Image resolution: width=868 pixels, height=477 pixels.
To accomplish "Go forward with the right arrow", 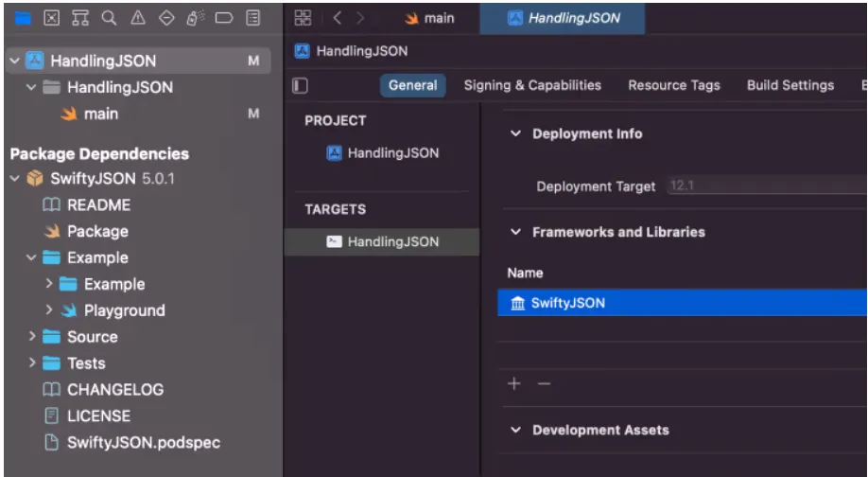I will coord(360,18).
